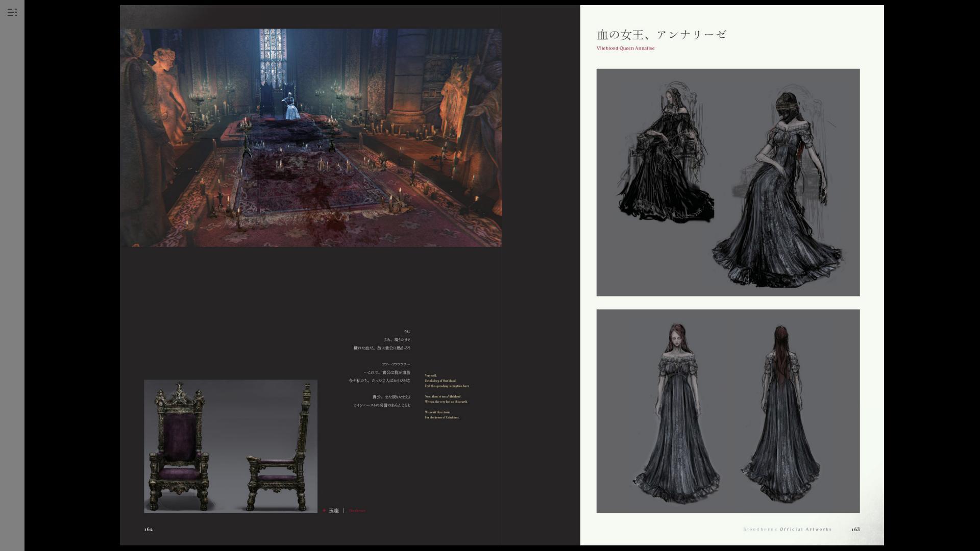Click the Bloodborne Official Artworks footer text
The height and width of the screenshot is (551, 980).
point(787,529)
